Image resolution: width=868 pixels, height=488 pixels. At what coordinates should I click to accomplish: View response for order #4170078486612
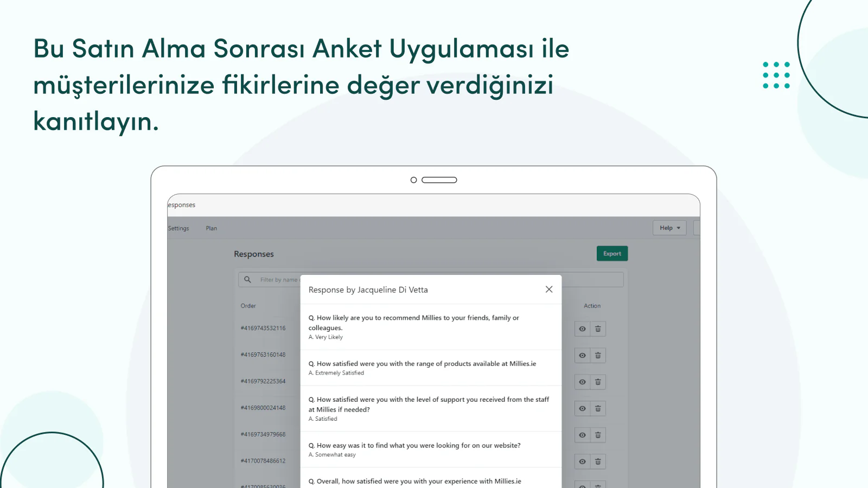pos(582,461)
